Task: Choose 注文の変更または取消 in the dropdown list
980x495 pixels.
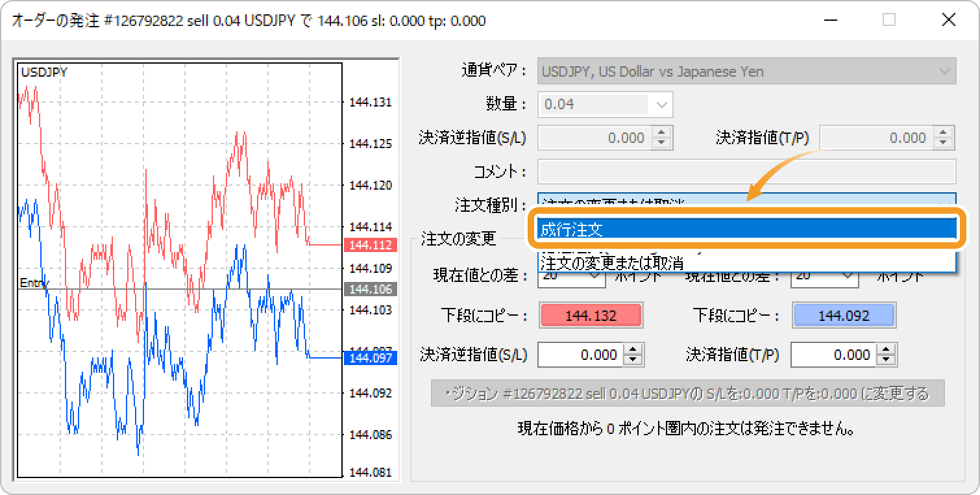Action: click(746, 263)
